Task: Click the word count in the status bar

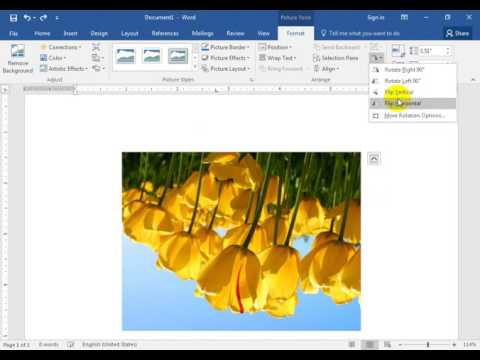Action: point(49,345)
